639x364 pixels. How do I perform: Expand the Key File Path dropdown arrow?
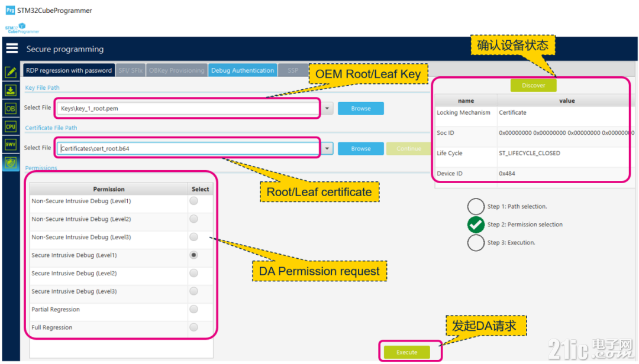327,108
